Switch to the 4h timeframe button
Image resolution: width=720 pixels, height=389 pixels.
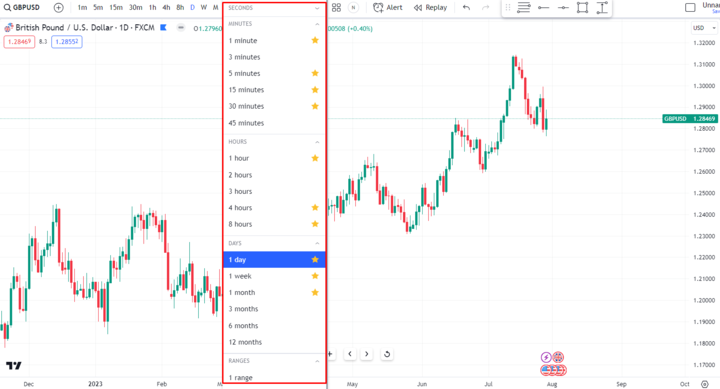click(x=166, y=8)
